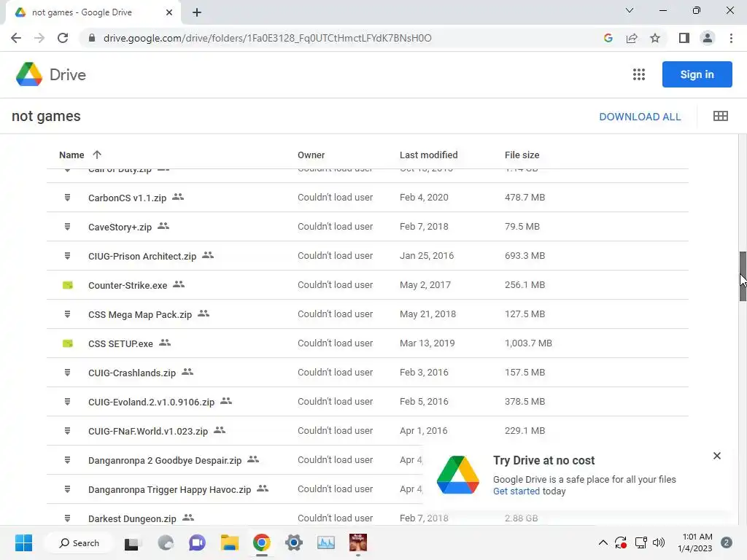Click zip icon of CarbonCS v1.1.zip
The width and height of the screenshot is (747, 560).
click(x=68, y=197)
